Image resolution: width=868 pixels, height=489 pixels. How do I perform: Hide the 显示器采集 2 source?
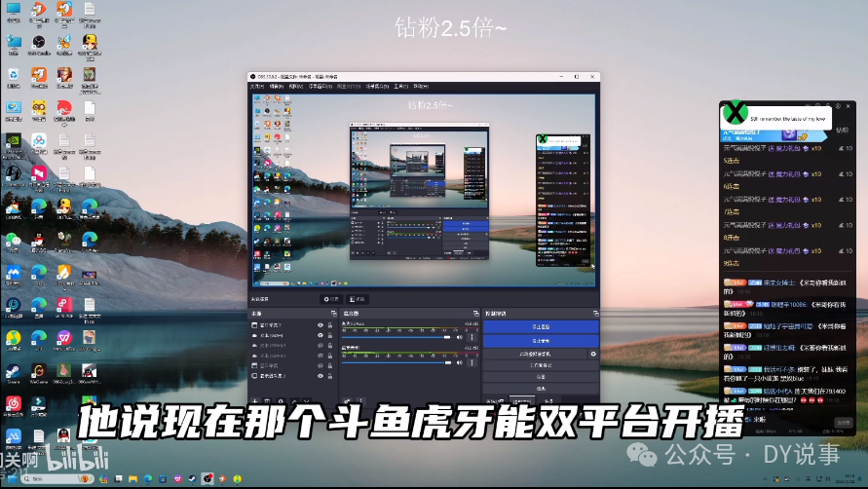pos(320,375)
